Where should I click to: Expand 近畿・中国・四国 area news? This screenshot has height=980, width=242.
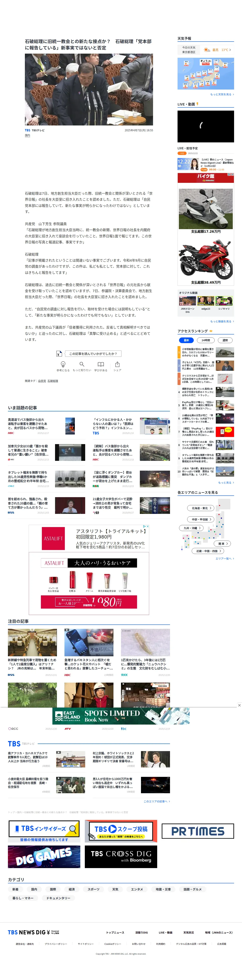coord(208,551)
